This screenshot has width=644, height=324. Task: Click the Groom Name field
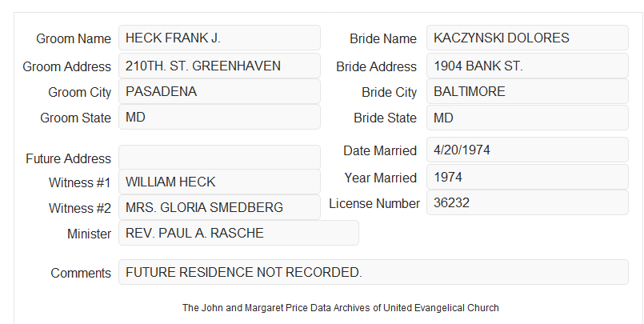(219, 38)
